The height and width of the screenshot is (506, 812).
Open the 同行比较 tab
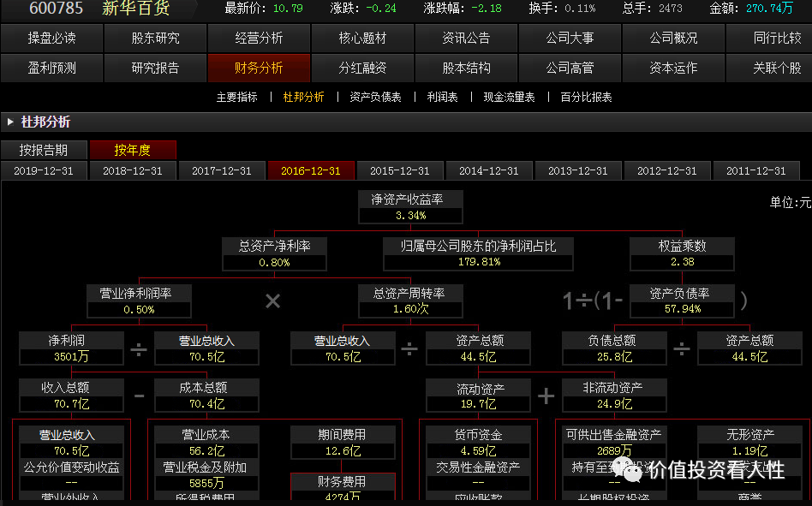click(769, 38)
